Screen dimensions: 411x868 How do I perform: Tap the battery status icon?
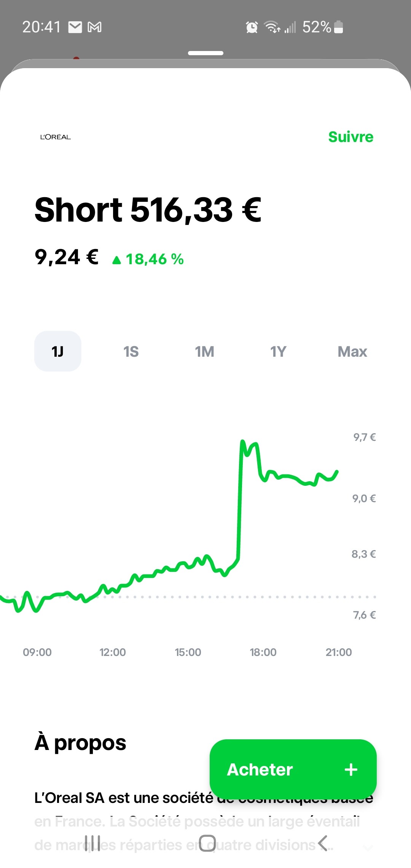(338, 27)
